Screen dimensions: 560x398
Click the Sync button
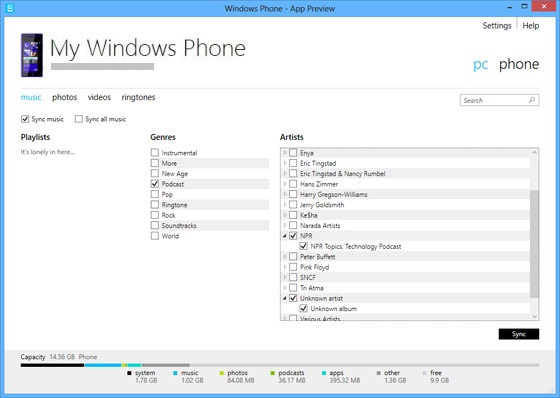[519, 334]
